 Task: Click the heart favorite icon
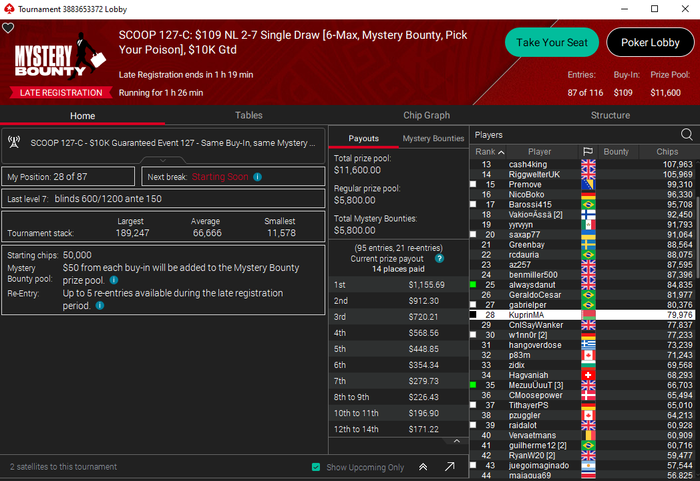[x=8, y=28]
